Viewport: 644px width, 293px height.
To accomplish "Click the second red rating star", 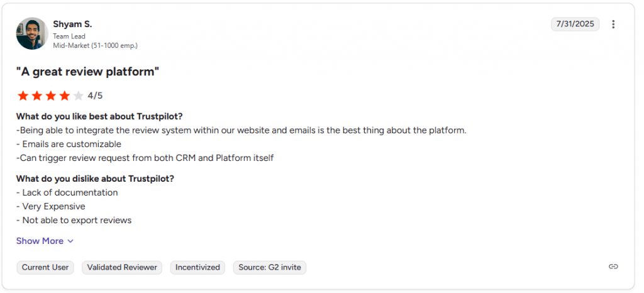I will (x=37, y=96).
